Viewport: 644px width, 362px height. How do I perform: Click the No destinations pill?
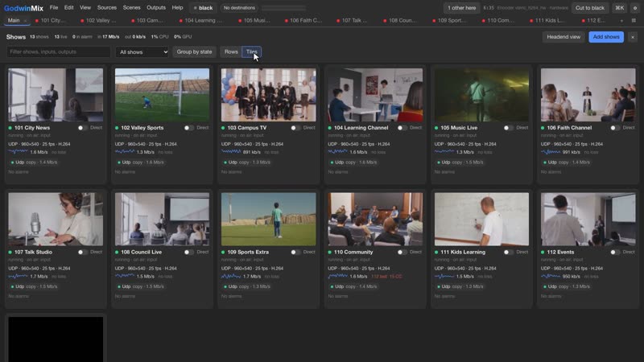pos(239,8)
